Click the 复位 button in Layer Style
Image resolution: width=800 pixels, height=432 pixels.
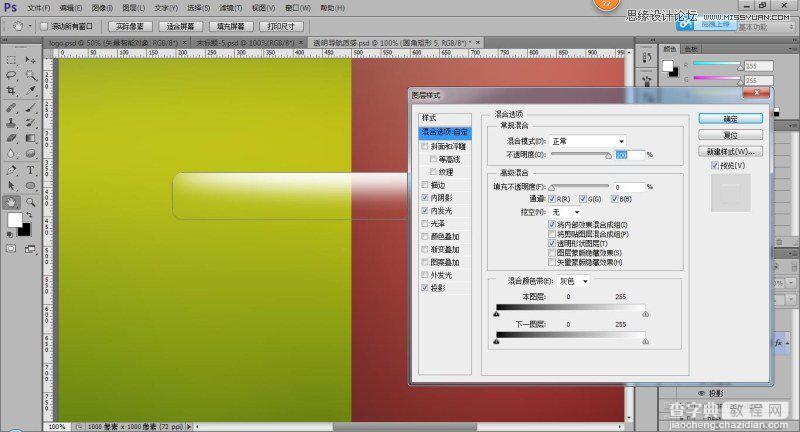pyautogui.click(x=731, y=135)
